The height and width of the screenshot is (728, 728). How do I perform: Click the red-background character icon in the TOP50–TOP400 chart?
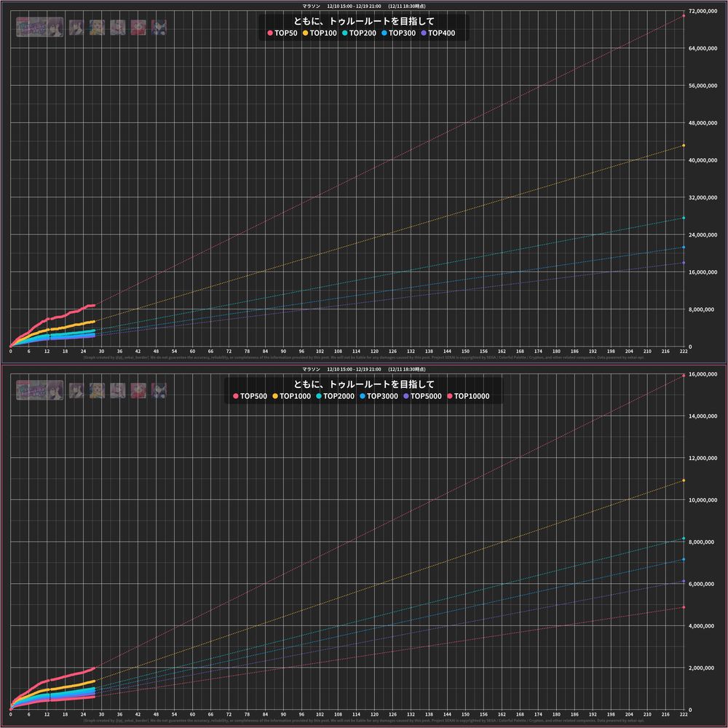[x=138, y=28]
